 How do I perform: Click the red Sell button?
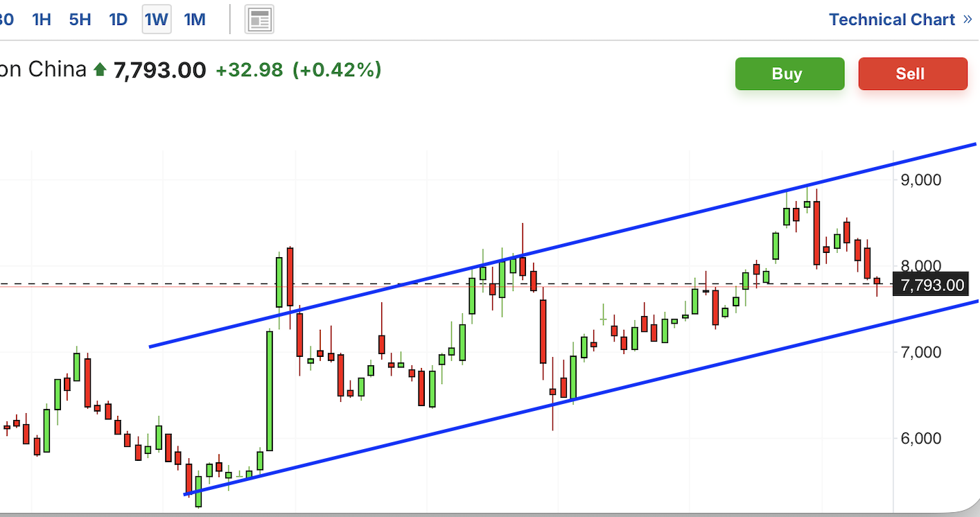913,73
